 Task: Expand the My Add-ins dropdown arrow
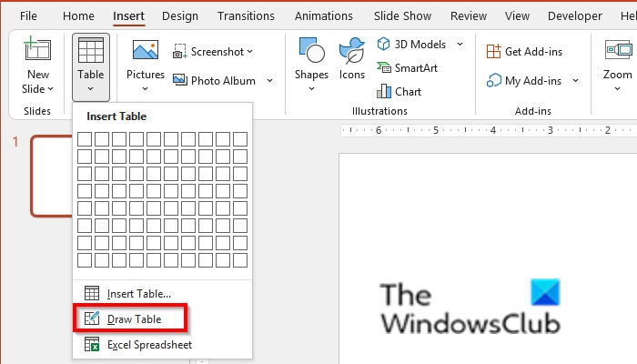576,81
